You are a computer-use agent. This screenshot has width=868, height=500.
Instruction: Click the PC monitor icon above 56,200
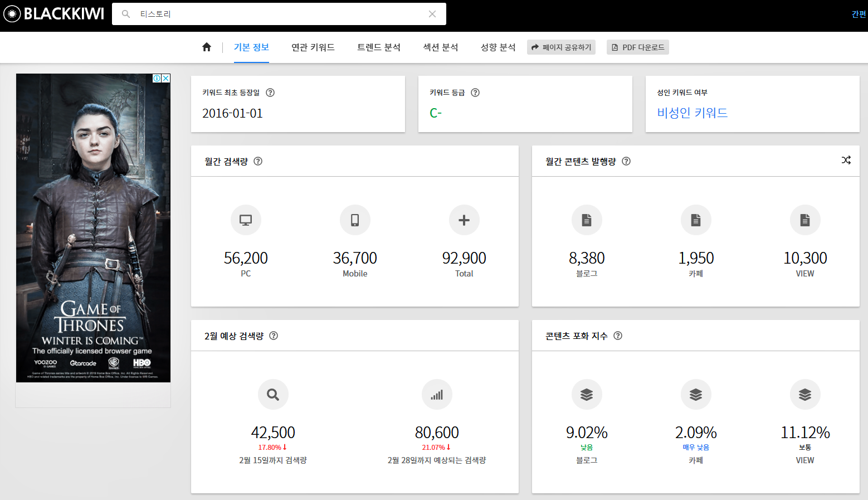[246, 220]
